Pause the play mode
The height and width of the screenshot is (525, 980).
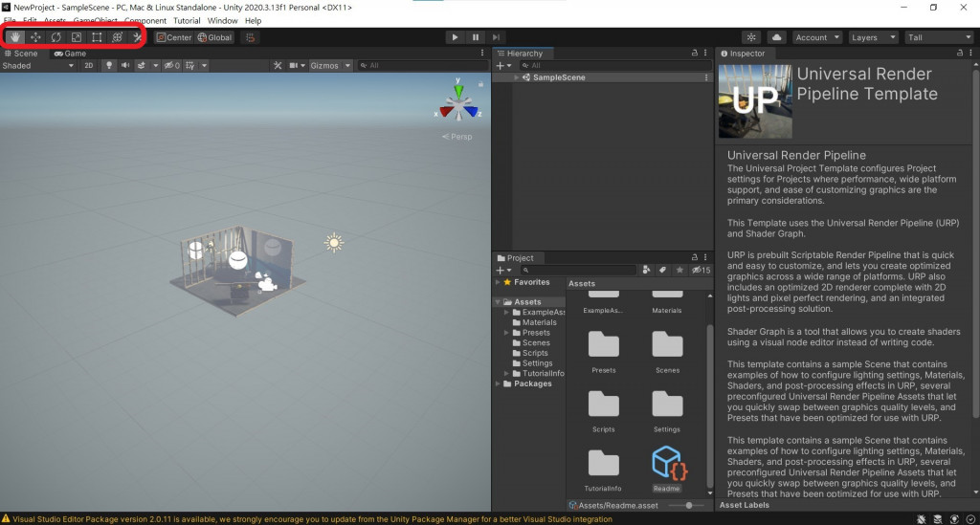click(475, 37)
